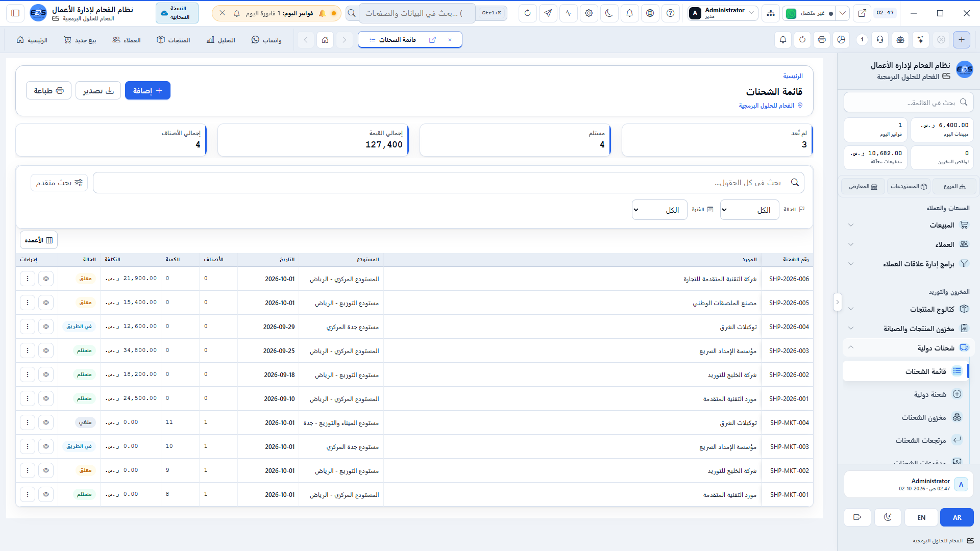Image resolution: width=980 pixels, height=551 pixels.
Task: Open actions menu for SHP-2026-001 row
Action: point(28,398)
